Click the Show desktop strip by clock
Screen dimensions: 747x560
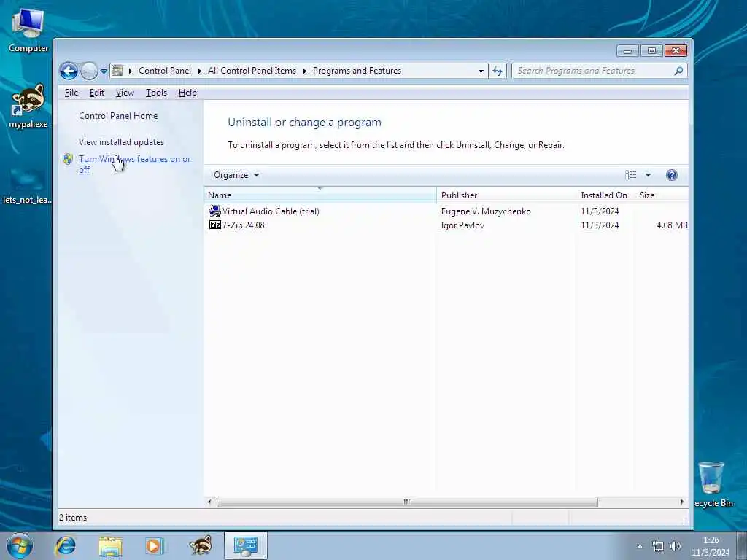tap(742, 546)
